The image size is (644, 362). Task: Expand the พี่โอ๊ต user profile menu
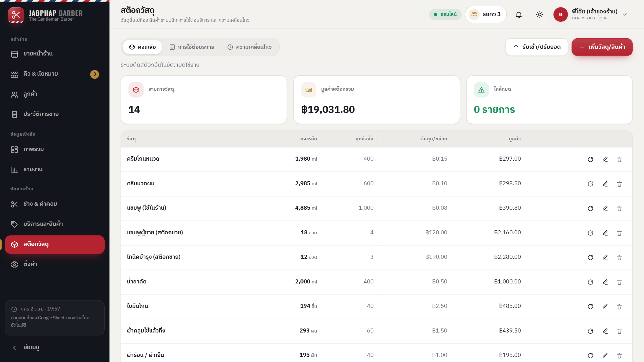[x=590, y=14]
